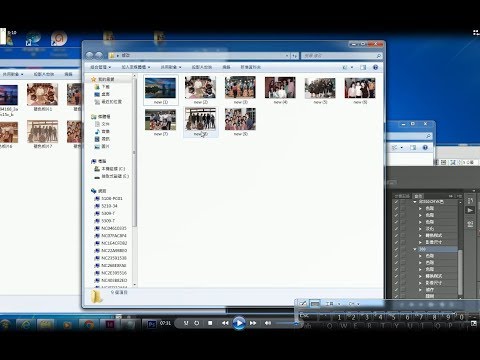Open Internet Explorer from the taskbar

tap(26, 324)
